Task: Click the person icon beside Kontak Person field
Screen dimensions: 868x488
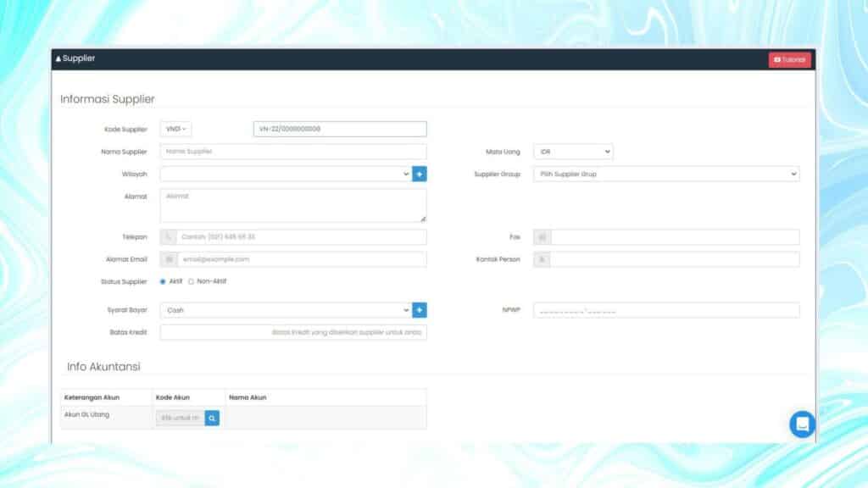Action: pyautogui.click(x=540, y=259)
